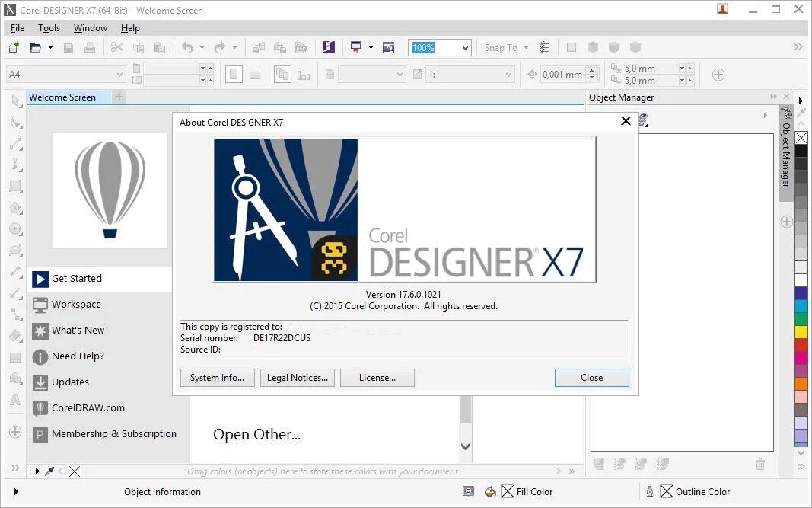Increase the nudge distance with up stepper
Viewport: 812px width, 508px height.
click(592, 71)
